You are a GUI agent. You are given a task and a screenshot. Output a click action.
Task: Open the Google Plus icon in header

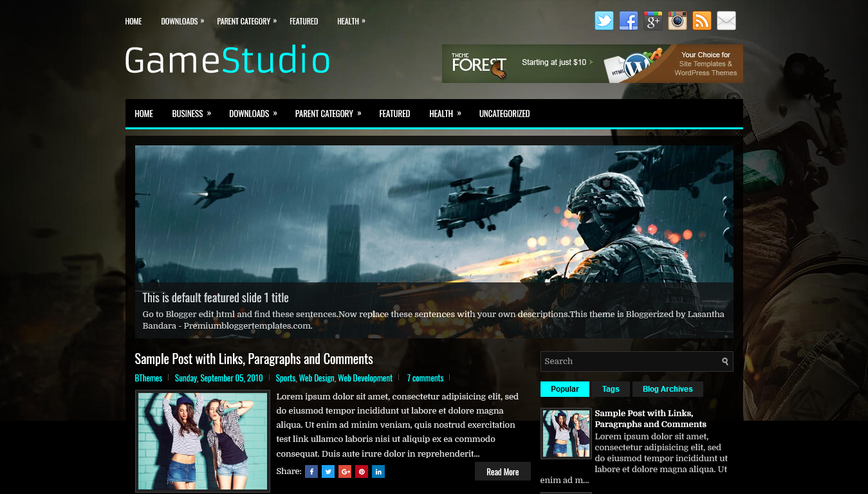click(653, 21)
